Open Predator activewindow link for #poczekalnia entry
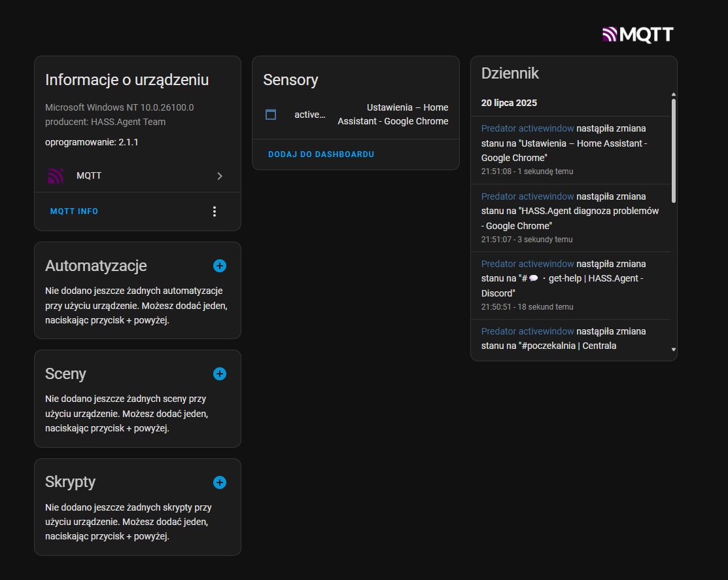This screenshot has width=728, height=580. pyautogui.click(x=527, y=331)
